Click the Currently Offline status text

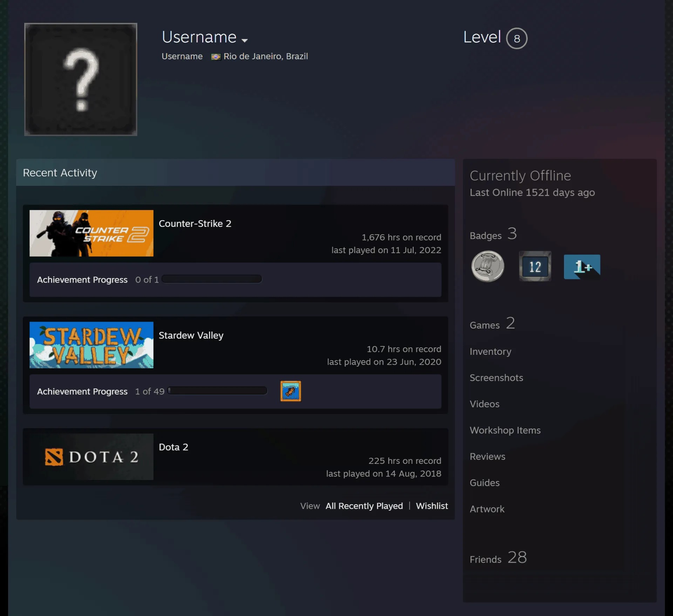point(520,176)
